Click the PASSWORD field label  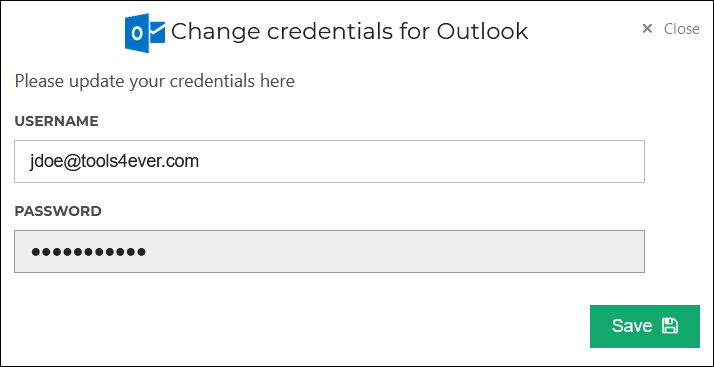click(58, 211)
